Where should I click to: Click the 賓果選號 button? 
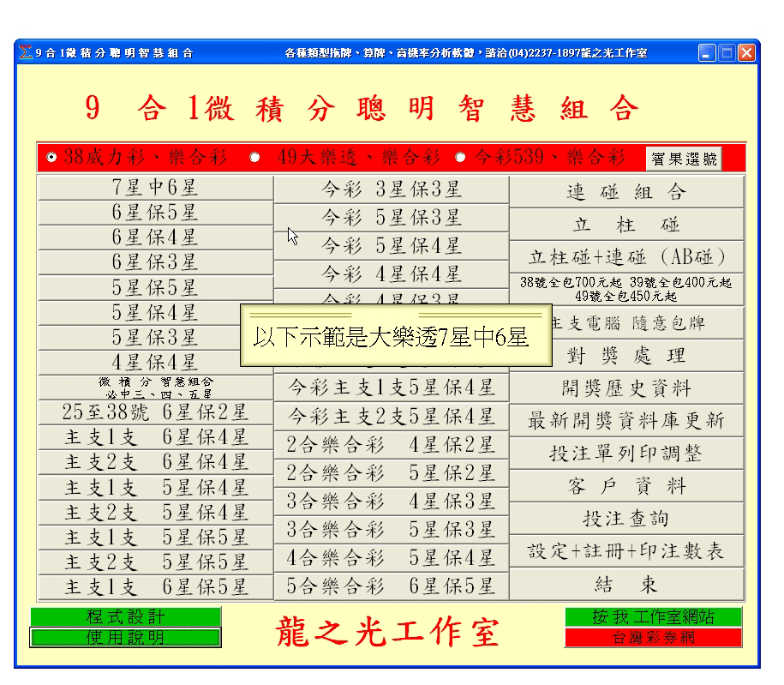(x=684, y=159)
